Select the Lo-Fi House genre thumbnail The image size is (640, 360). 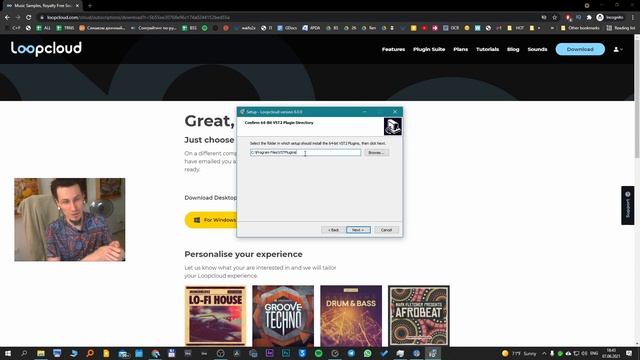(x=215, y=316)
